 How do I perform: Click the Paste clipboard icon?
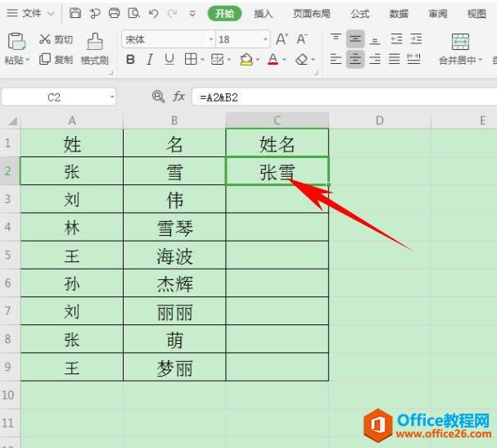pos(16,41)
